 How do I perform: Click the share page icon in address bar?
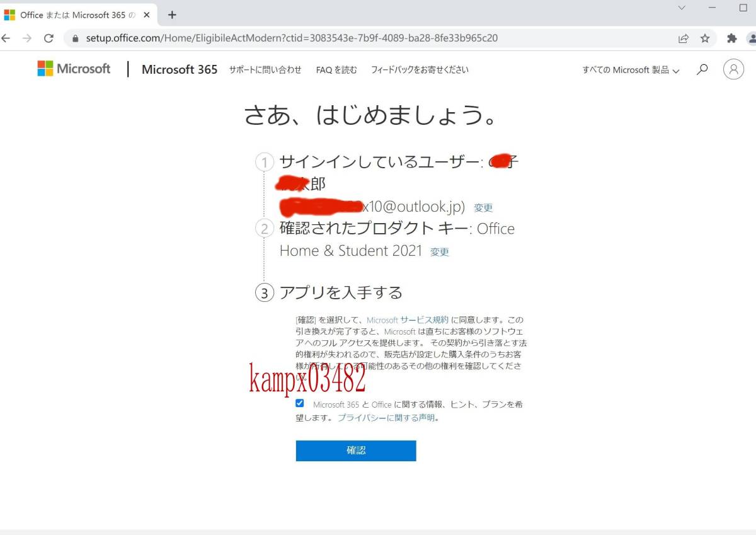point(684,38)
